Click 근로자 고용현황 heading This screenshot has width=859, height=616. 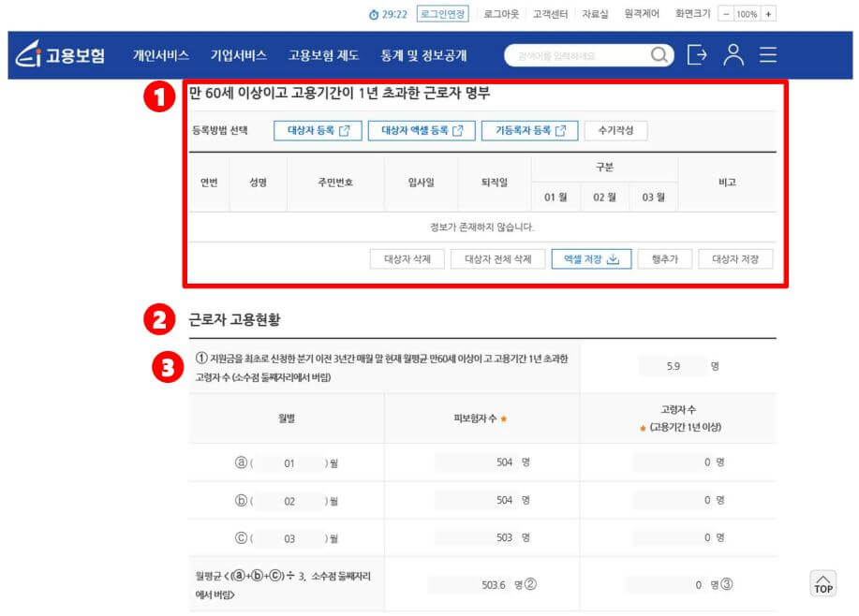tap(234, 319)
